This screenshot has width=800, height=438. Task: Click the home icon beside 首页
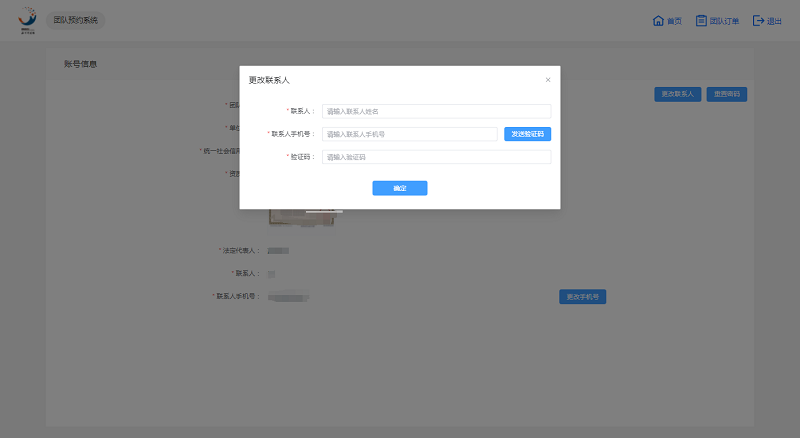click(658, 20)
